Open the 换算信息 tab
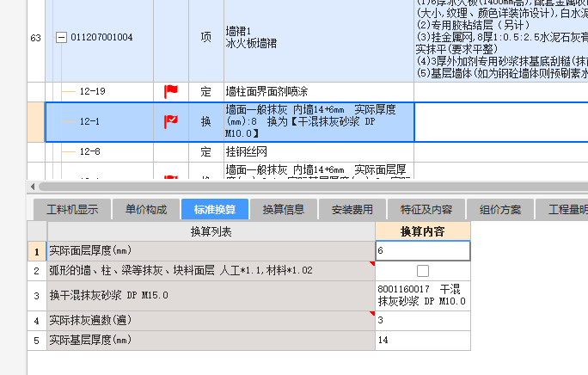The height and width of the screenshot is (375, 588). 284,210
